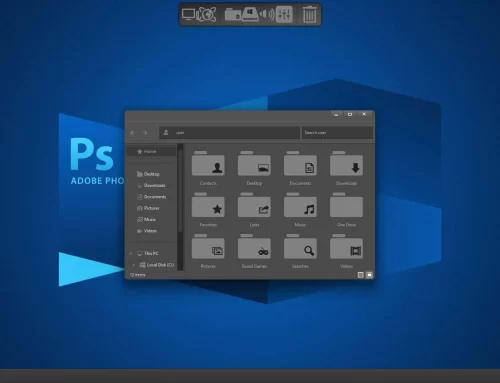The height and width of the screenshot is (383, 500).
Task: Select Downloads in the navigation pane
Action: click(152, 185)
